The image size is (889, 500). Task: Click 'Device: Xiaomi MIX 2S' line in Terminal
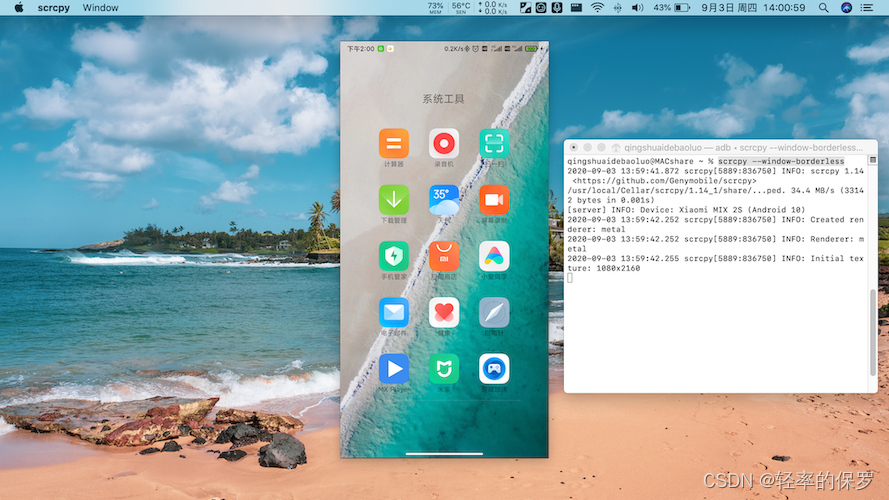686,210
